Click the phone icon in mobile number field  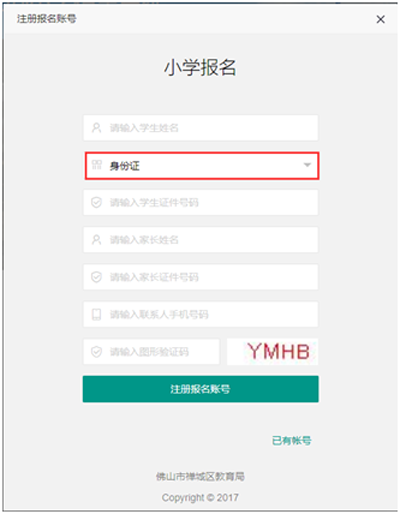97,314
